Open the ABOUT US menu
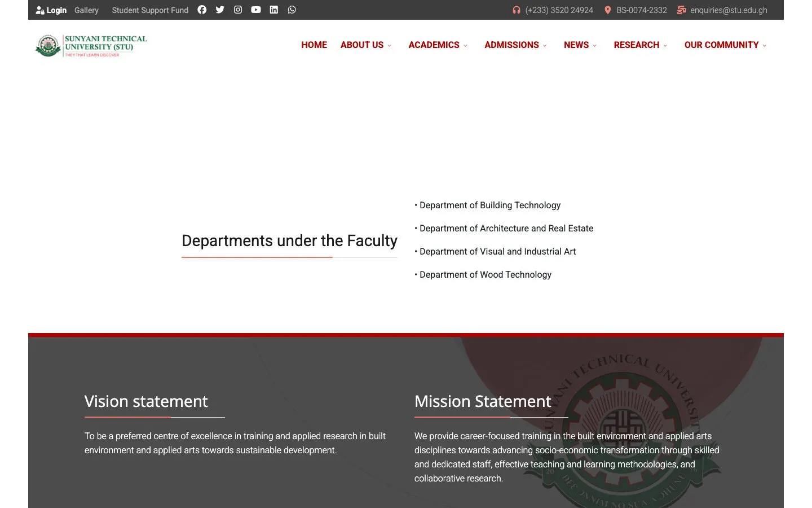The width and height of the screenshot is (812, 508). (x=362, y=45)
